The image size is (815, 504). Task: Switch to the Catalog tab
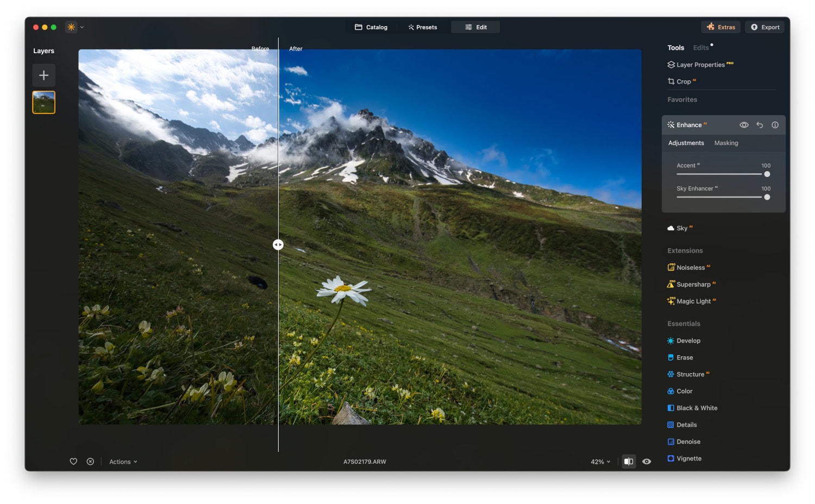371,27
